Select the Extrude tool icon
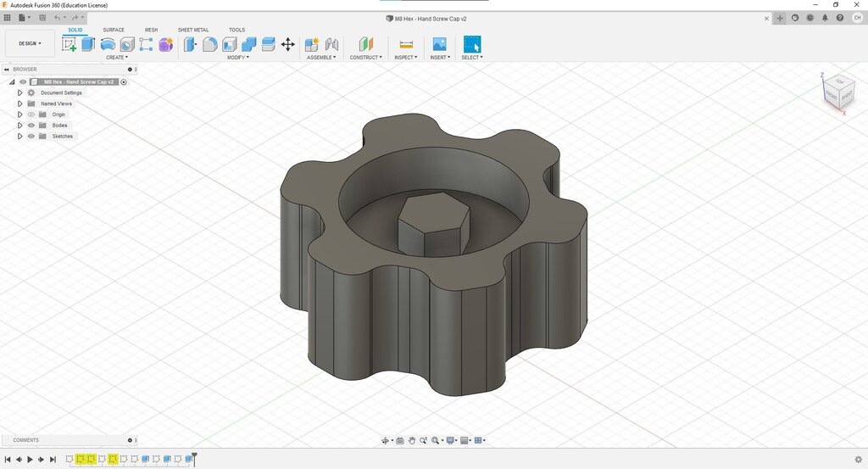The height and width of the screenshot is (469, 868). coord(88,44)
